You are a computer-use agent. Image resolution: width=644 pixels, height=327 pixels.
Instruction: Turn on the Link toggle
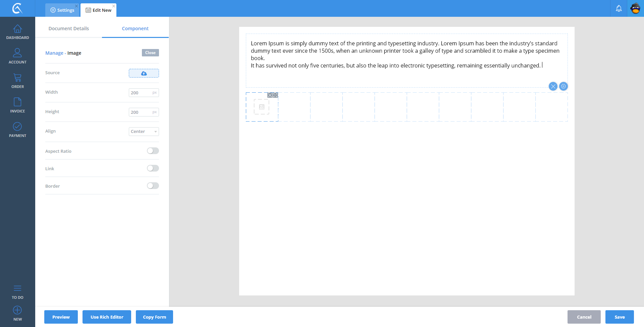click(x=153, y=169)
